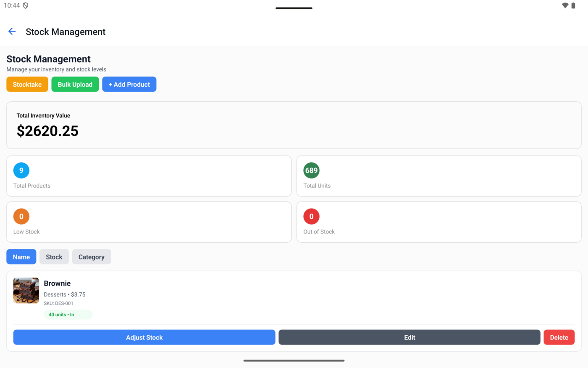This screenshot has height=368, width=588.
Task: Tap the red Out of Stock badge
Action: [311, 217]
